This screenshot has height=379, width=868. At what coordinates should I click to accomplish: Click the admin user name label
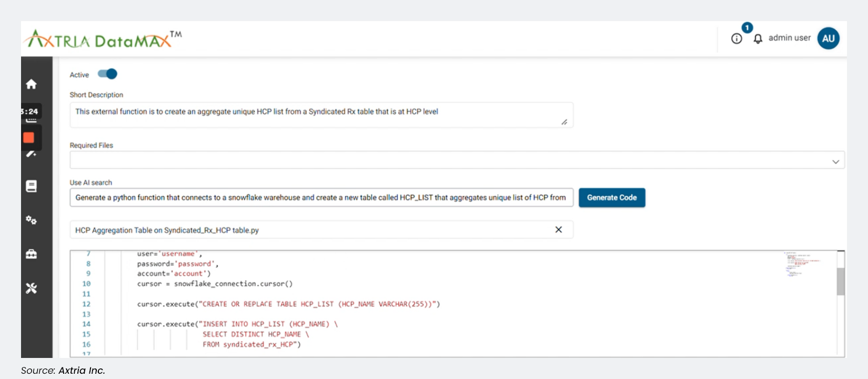pos(789,38)
